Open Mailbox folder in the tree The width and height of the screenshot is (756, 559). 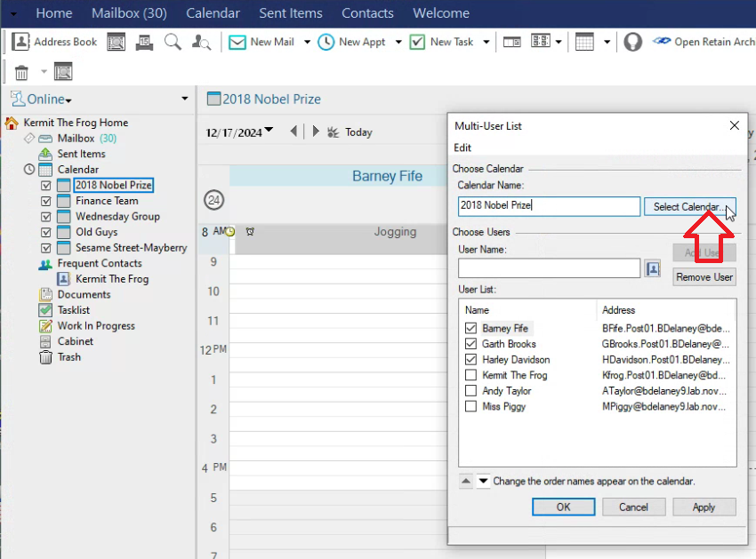pos(76,139)
